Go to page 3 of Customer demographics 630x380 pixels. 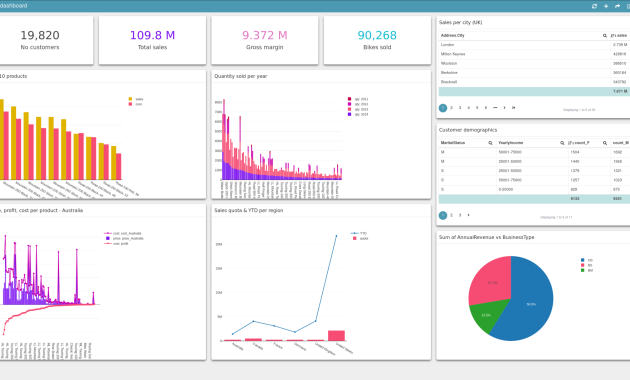[460, 215]
